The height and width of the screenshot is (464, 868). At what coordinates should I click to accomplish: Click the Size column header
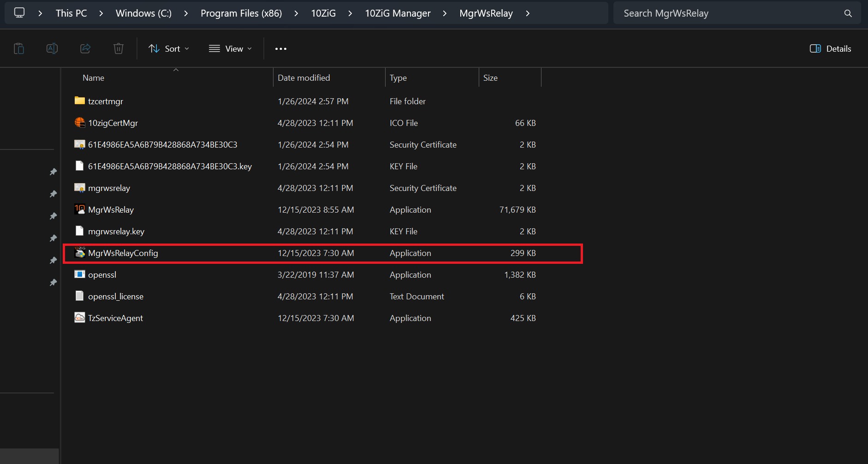pyautogui.click(x=490, y=78)
